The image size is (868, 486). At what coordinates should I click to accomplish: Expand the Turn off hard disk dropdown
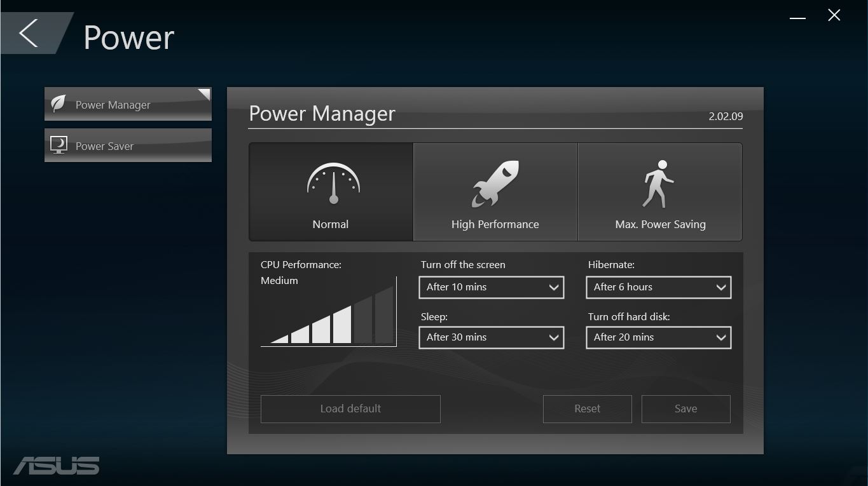(x=658, y=337)
